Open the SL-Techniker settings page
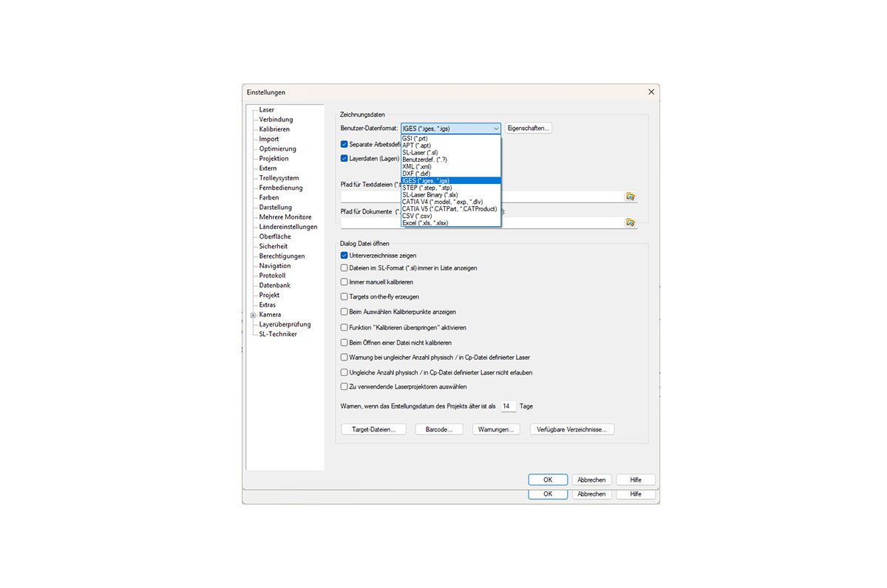Image resolution: width=887 pixels, height=588 pixels. click(x=276, y=334)
